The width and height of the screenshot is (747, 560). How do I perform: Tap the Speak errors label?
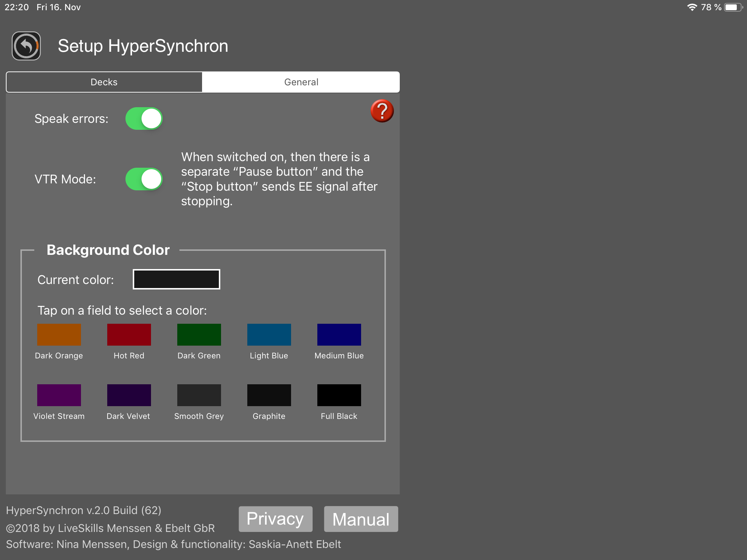tap(71, 119)
